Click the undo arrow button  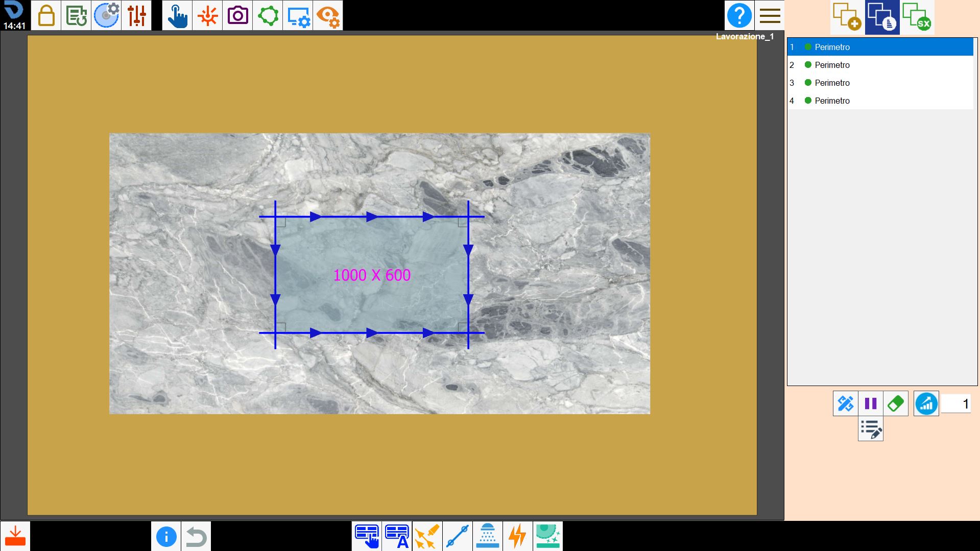(196, 536)
